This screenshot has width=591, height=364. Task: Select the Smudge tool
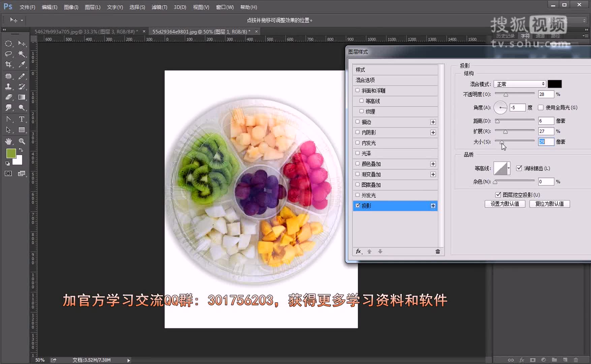[8, 108]
